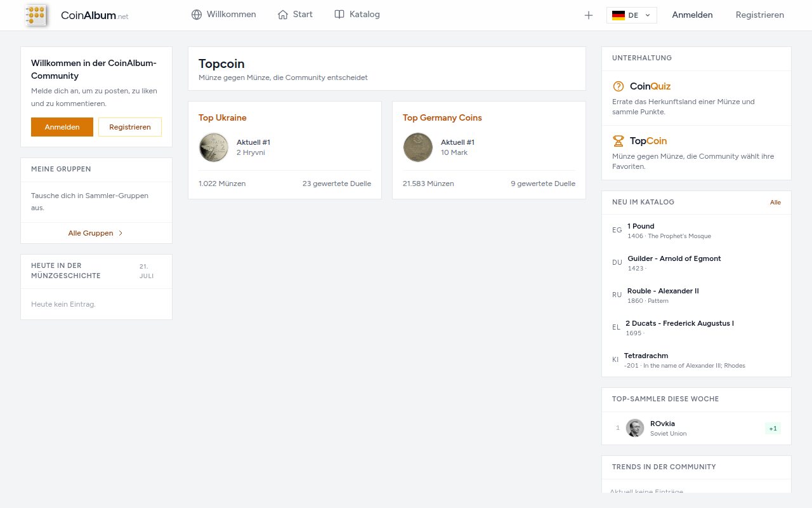Click the +1 badge next to ROvkia

(773, 429)
